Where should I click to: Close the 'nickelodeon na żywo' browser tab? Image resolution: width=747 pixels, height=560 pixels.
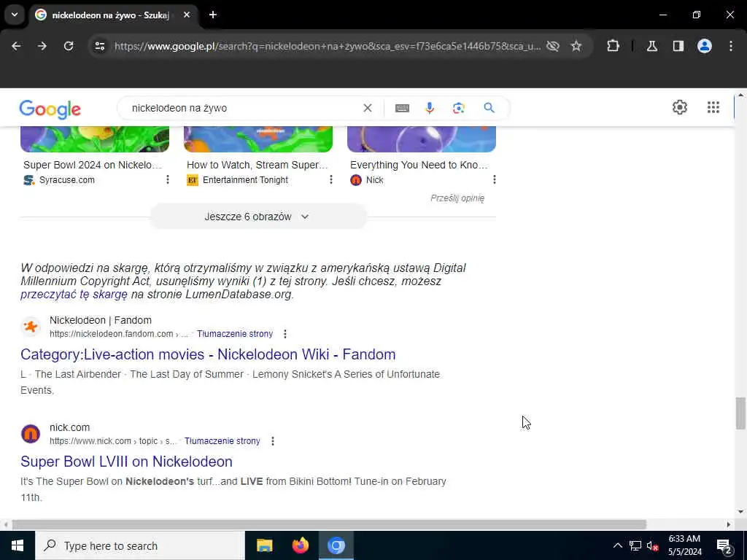coord(187,15)
